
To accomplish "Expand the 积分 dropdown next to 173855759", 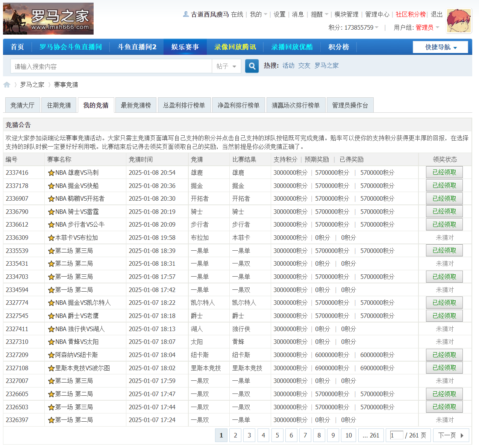I will coord(377,28).
